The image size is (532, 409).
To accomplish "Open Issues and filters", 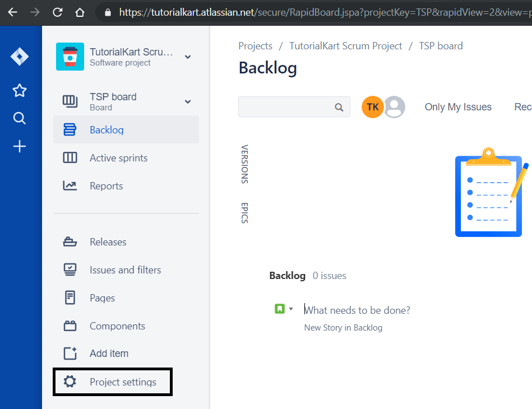I will click(x=124, y=269).
